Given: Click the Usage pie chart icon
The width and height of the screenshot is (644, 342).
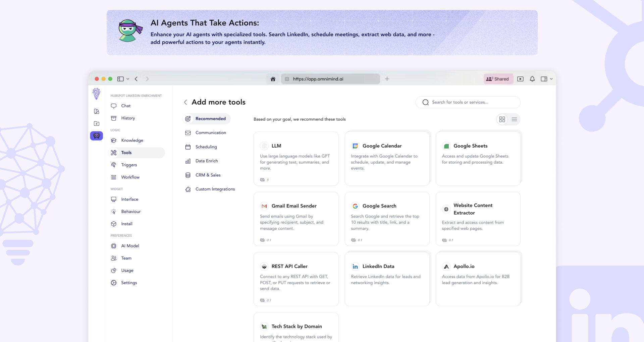Looking at the screenshot, I should (x=114, y=270).
